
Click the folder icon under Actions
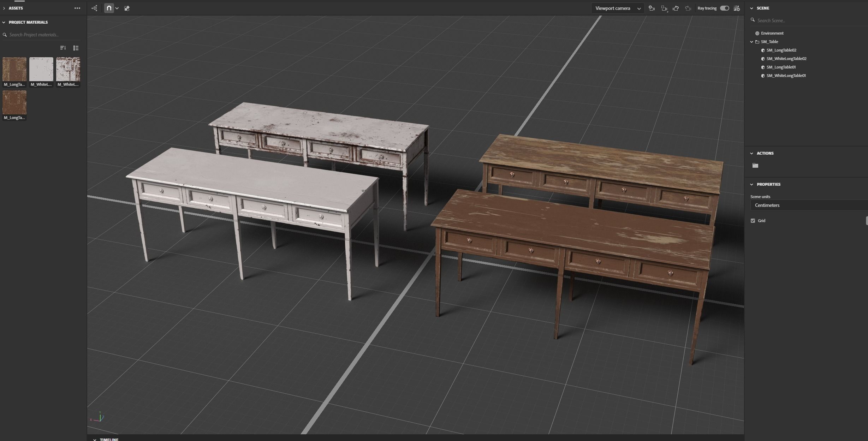click(x=755, y=165)
